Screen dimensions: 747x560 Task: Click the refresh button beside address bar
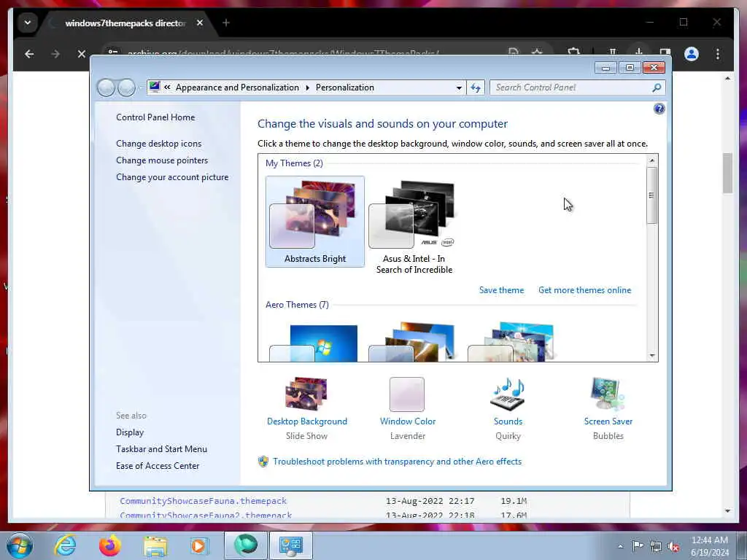pos(476,87)
